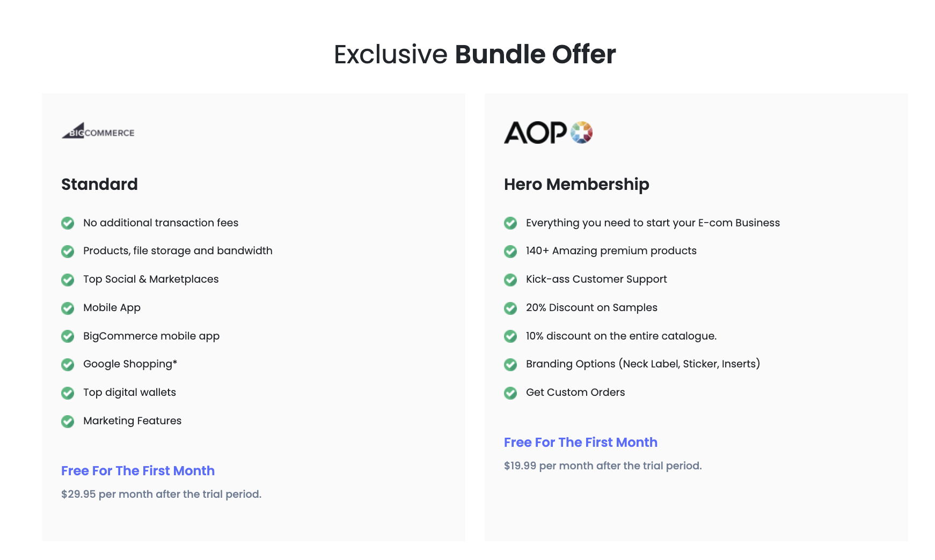Click checkmark beside Kick-ass Customer Support
Image resolution: width=935 pixels, height=560 pixels.
point(510,279)
